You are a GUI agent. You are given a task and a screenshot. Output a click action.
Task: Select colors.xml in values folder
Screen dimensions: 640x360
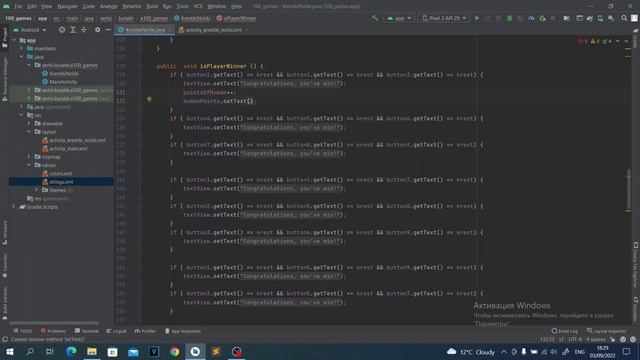coord(57,173)
